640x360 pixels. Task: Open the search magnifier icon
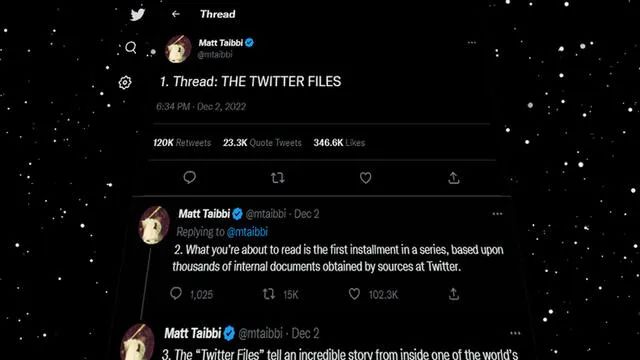click(131, 48)
